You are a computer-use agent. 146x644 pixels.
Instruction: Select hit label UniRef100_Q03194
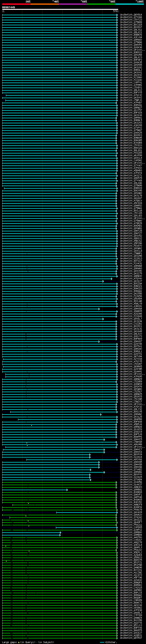click(x=131, y=321)
